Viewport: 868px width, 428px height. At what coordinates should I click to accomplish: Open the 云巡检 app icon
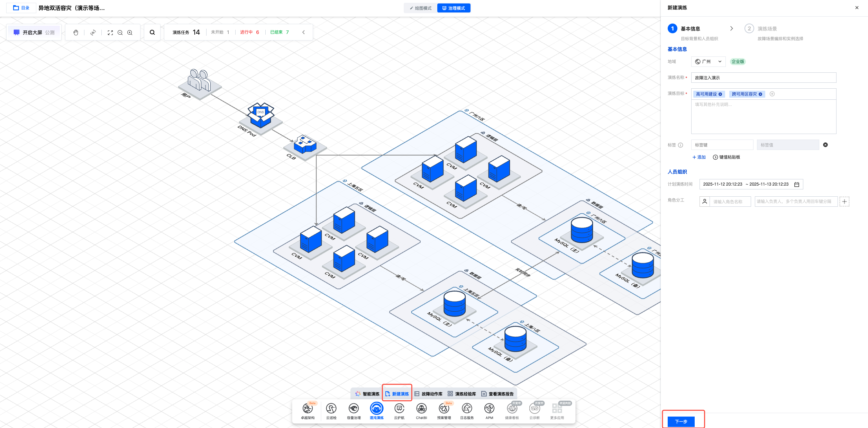[x=331, y=409]
